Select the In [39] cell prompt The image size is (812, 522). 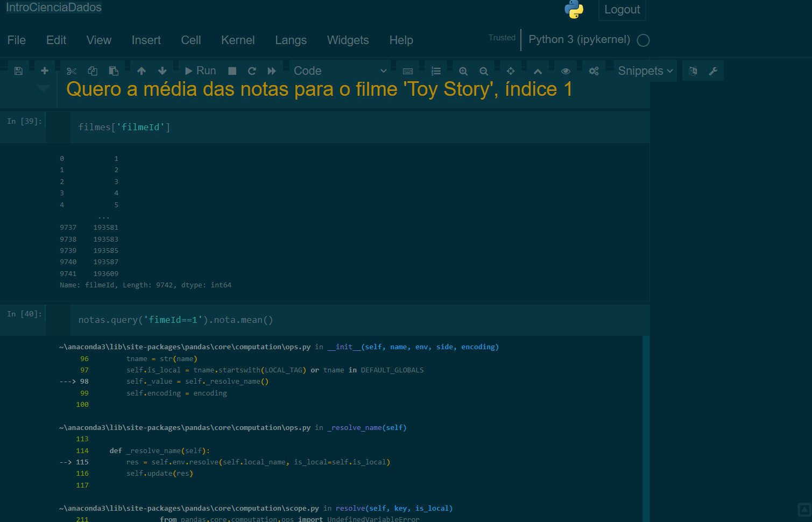click(x=24, y=121)
